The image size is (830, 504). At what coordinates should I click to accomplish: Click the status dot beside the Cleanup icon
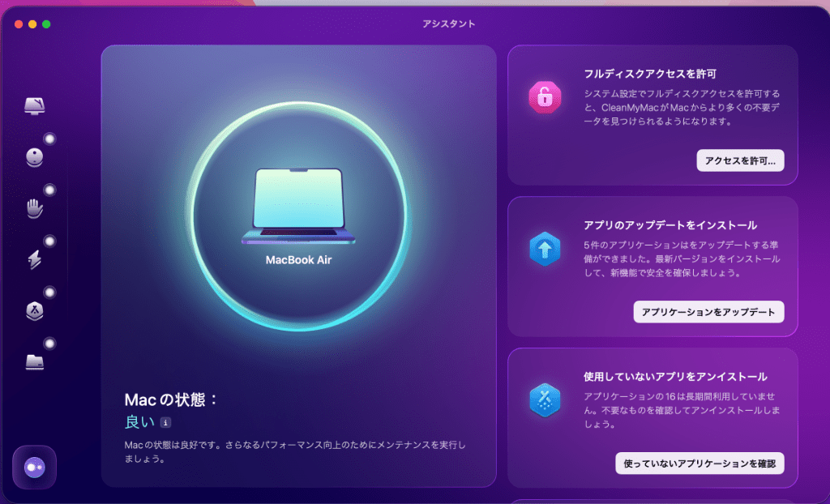[49, 139]
